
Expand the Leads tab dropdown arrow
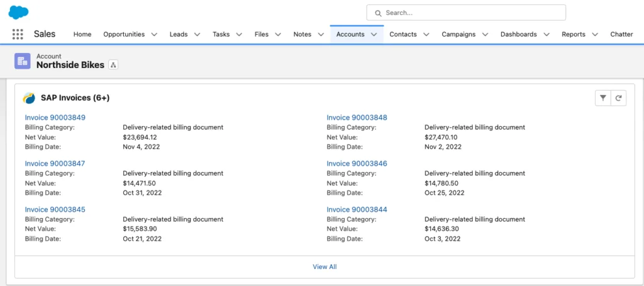tap(197, 35)
